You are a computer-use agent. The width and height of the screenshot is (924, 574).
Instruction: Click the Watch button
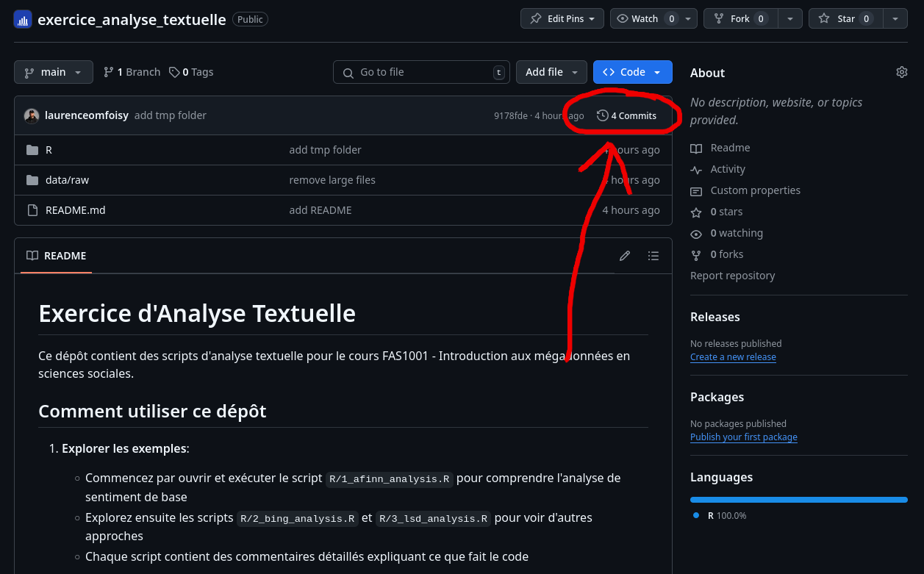644,18
